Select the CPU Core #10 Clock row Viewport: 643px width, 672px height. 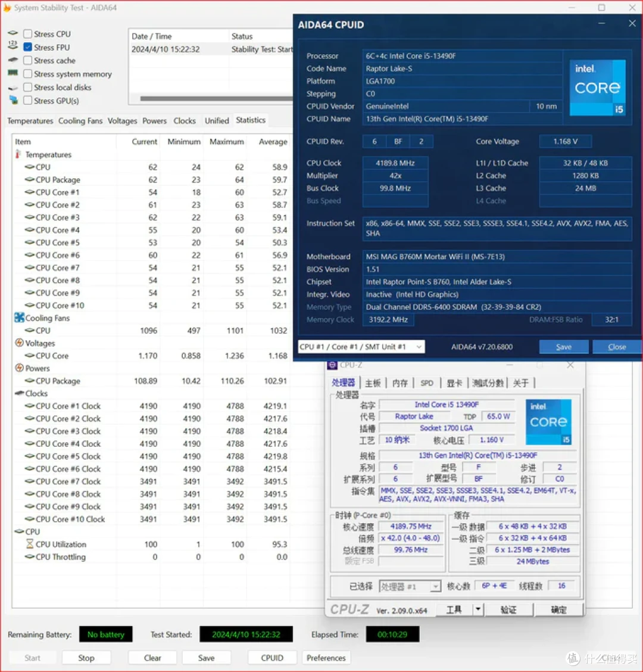click(151, 519)
